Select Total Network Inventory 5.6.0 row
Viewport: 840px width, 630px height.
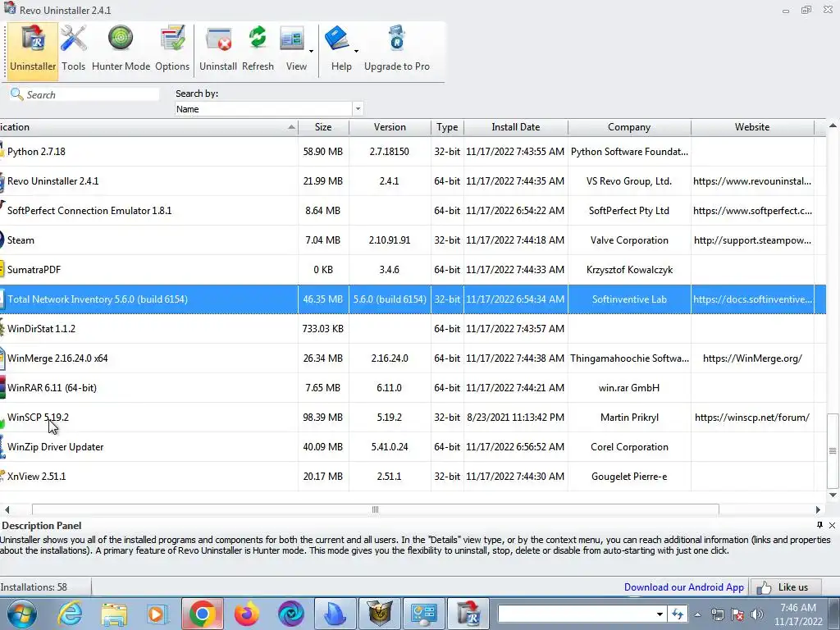pyautogui.click(x=413, y=299)
